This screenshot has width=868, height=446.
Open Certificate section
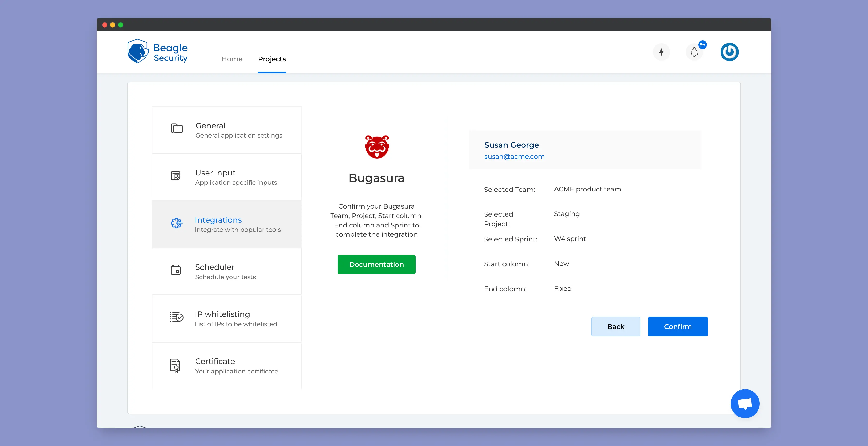click(x=227, y=366)
